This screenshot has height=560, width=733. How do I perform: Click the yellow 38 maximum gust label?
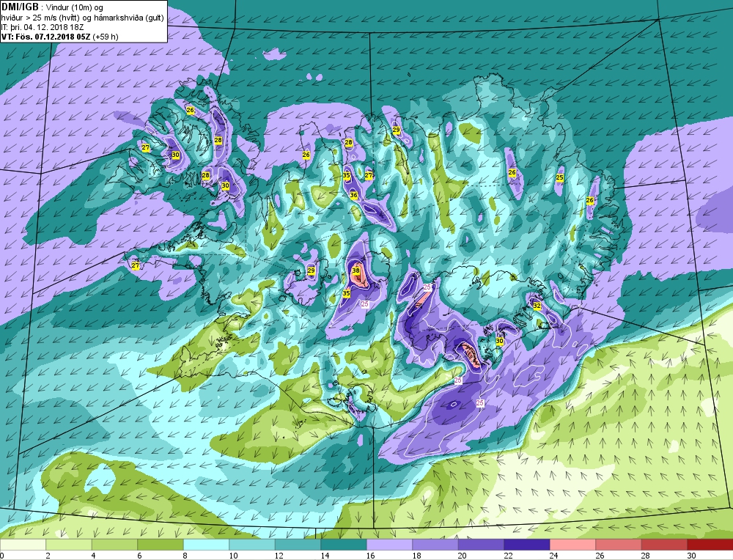[x=356, y=270]
